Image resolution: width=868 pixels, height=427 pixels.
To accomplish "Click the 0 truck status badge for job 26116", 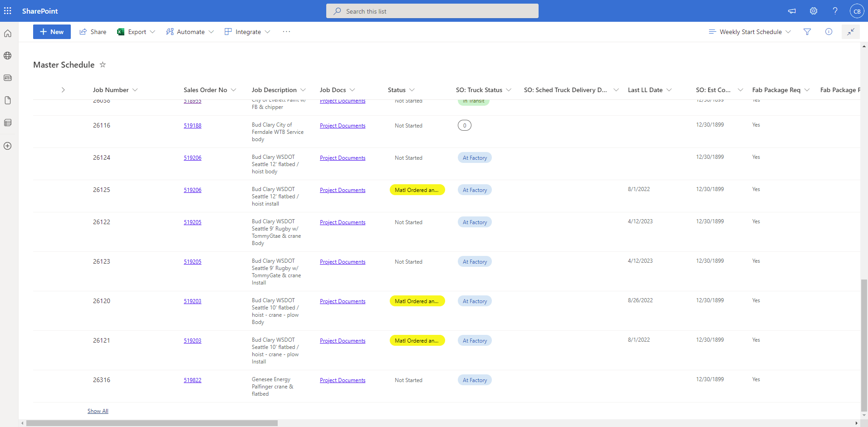I will click(x=465, y=126).
